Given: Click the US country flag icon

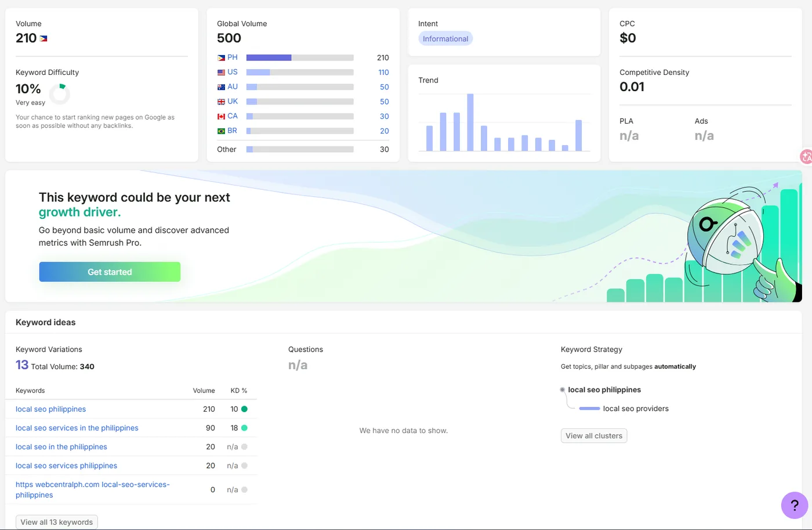Looking at the screenshot, I should point(221,73).
